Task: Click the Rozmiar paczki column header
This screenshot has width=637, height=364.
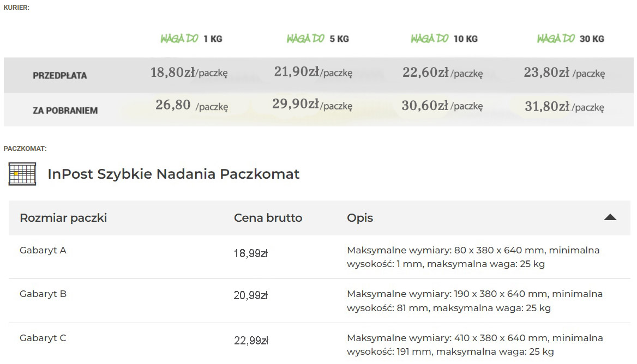Action: click(x=63, y=218)
